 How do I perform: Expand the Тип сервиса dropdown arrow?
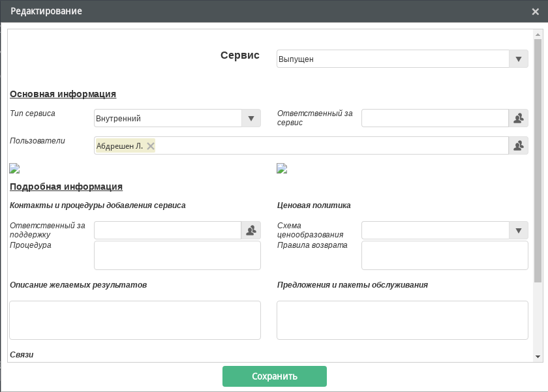[251, 119]
